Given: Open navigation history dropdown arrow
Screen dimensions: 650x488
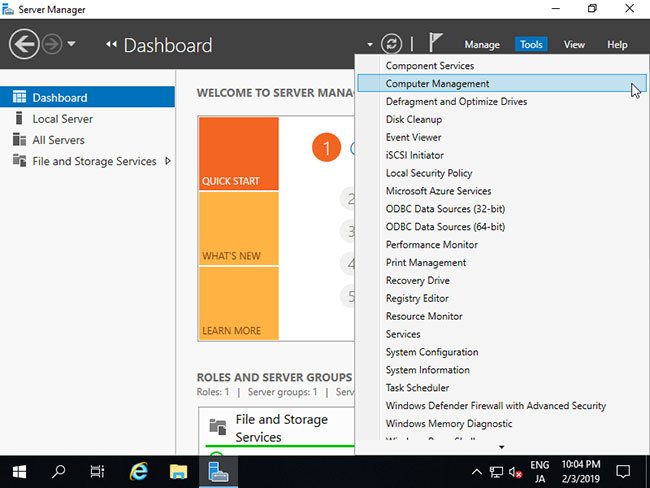Looking at the screenshot, I should tap(71, 43).
